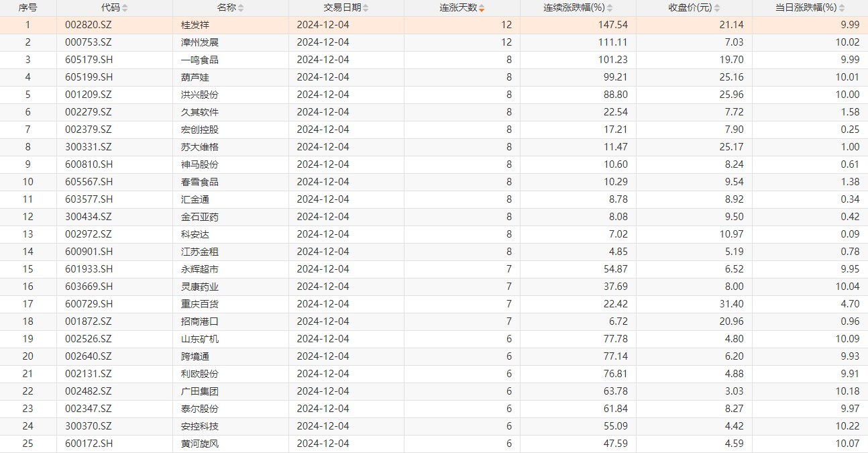Select stock name 苏大维格
Viewport: 868px width, 453px height.
point(200,147)
